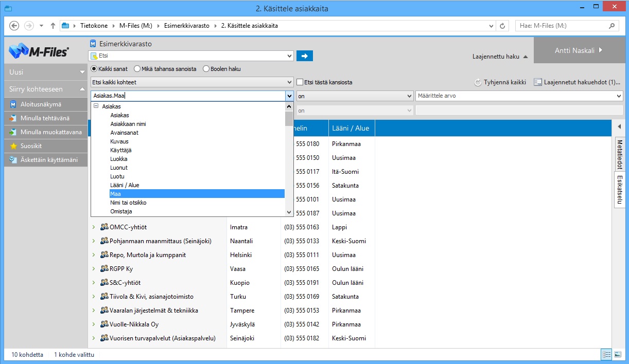
Task: Click the Minulla muokattavana icon
Action: coord(13,132)
